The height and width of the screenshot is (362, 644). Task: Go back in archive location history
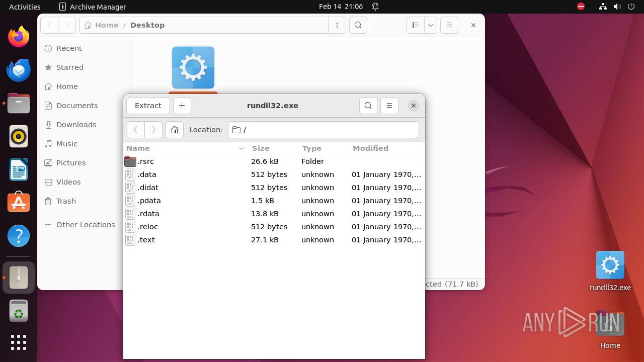(x=135, y=130)
